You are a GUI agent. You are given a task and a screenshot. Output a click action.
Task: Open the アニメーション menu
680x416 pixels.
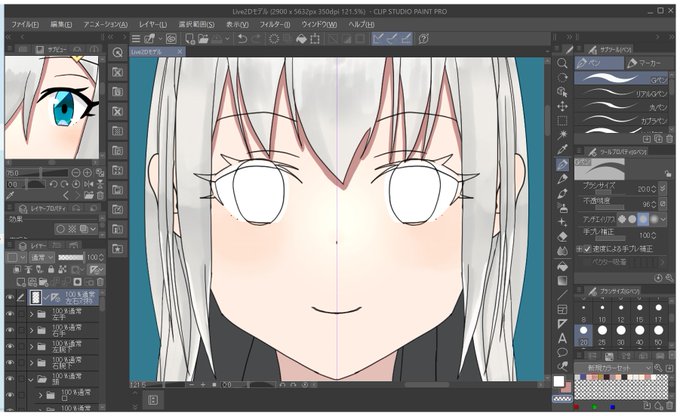pyautogui.click(x=105, y=24)
